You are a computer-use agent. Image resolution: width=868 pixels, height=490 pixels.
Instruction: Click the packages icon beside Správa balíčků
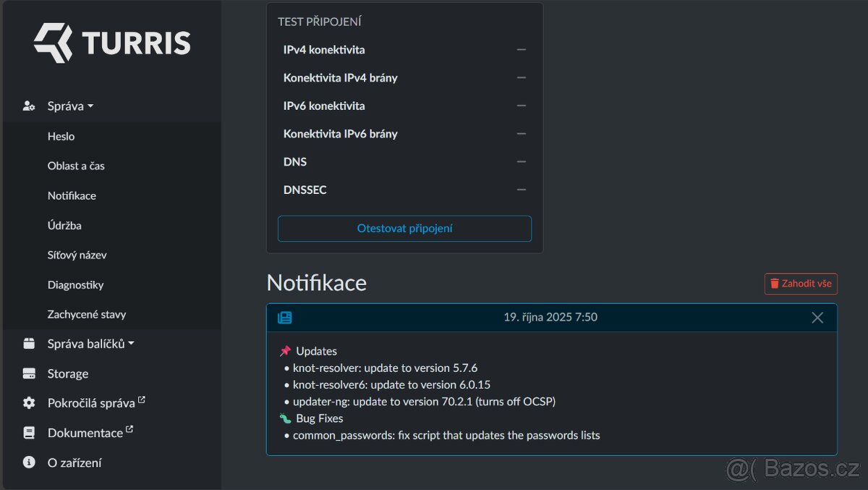pyautogui.click(x=27, y=343)
